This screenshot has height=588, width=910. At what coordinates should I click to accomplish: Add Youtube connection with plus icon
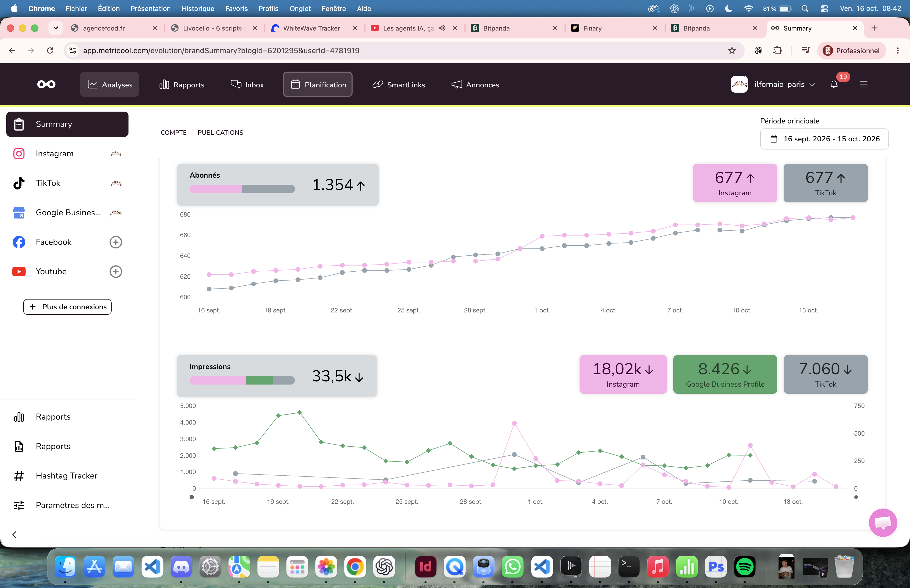pyautogui.click(x=116, y=271)
